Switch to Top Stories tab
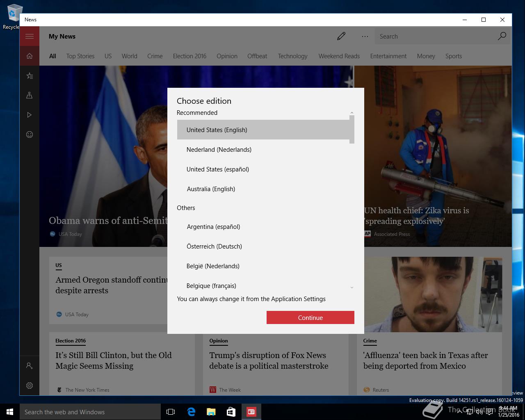 [80, 56]
